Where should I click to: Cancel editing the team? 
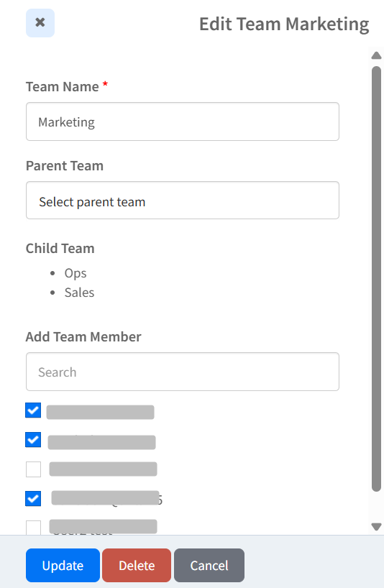coord(209,565)
